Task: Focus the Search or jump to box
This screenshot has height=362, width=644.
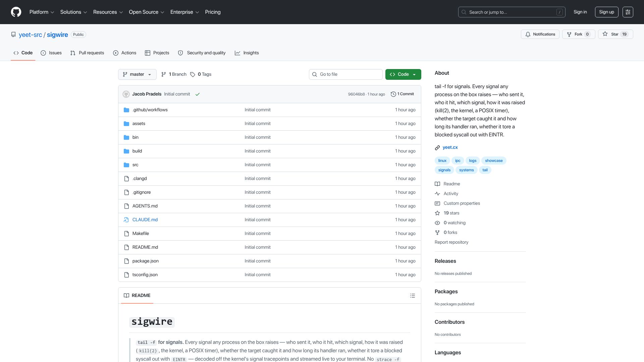Action: pyautogui.click(x=512, y=12)
